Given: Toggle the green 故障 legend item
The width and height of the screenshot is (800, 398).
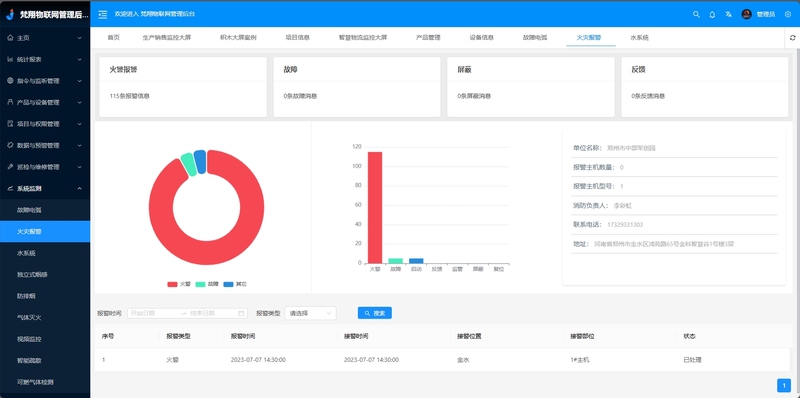Looking at the screenshot, I should point(207,284).
